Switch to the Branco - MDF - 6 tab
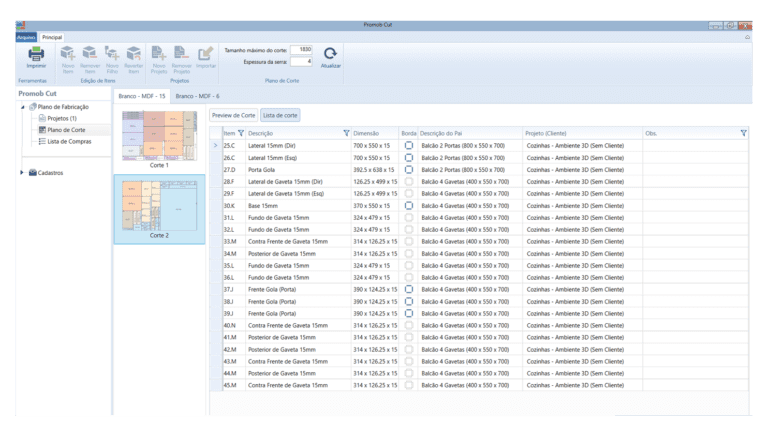Screen dimensions: 768x438 (x=197, y=96)
